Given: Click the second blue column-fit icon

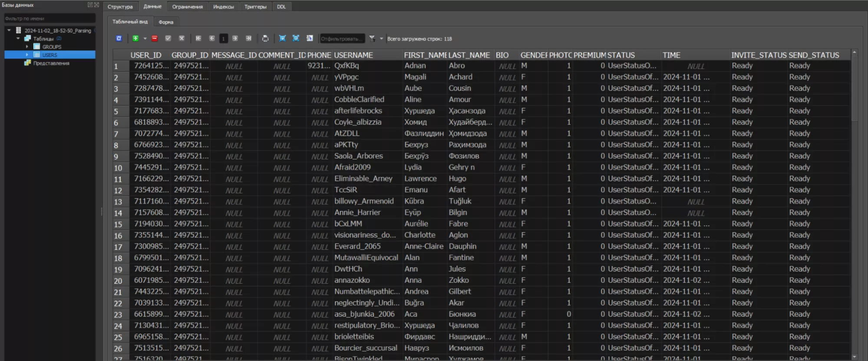Looking at the screenshot, I should pyautogui.click(x=296, y=39).
